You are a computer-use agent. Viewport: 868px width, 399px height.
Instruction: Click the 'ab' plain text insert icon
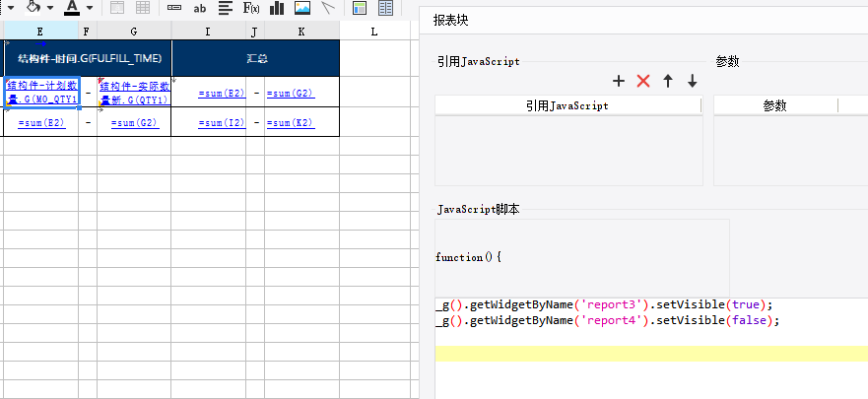(200, 8)
